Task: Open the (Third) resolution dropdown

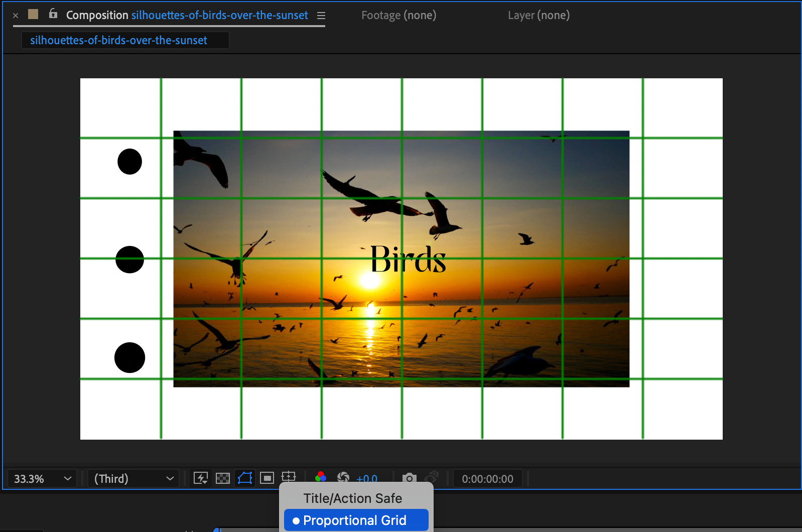Action: [x=133, y=479]
